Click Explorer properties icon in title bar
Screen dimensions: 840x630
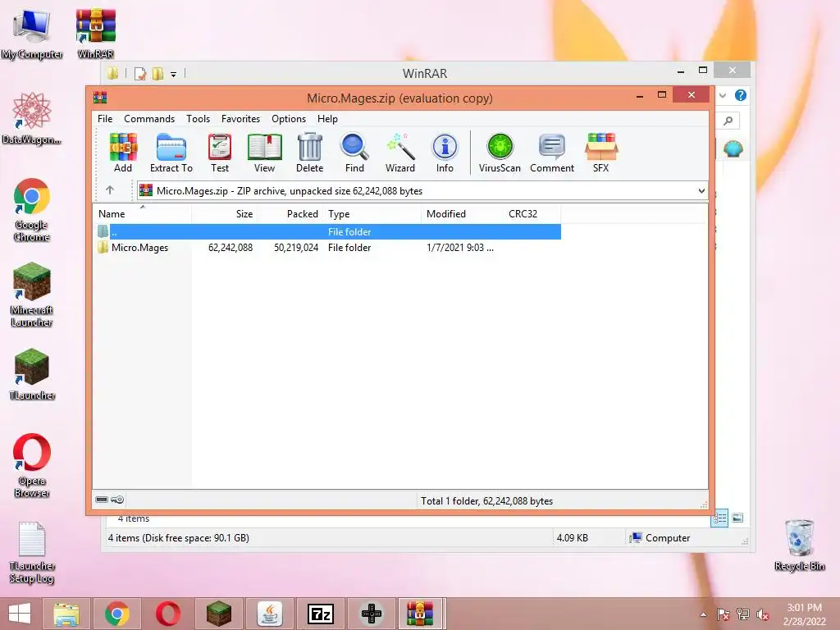click(x=139, y=73)
